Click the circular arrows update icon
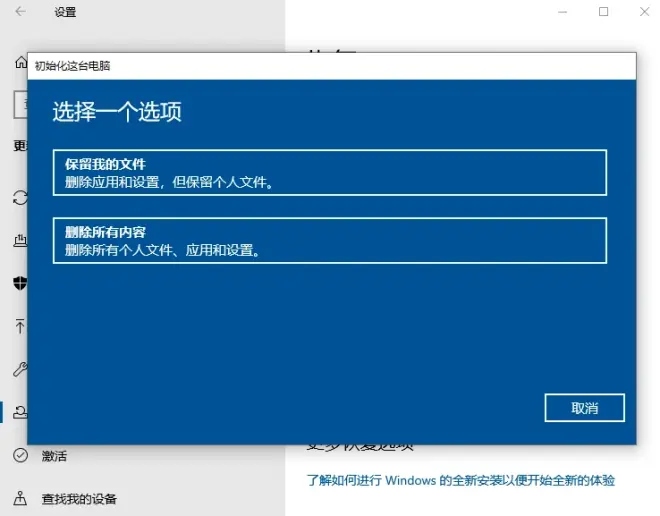660x516 pixels. [20, 197]
